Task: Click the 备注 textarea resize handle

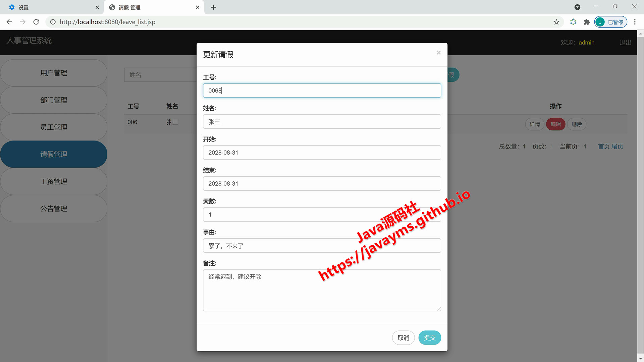Action: 439,309
